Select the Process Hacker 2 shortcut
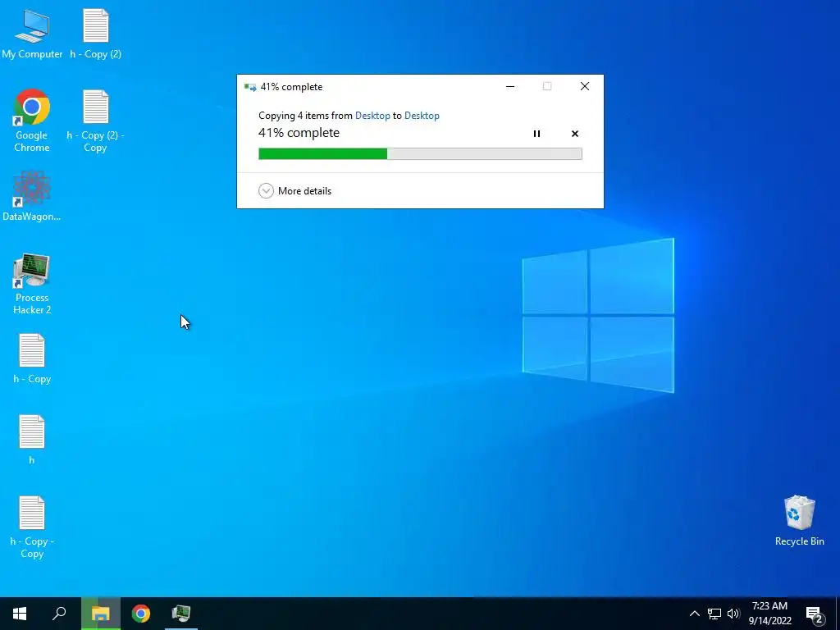This screenshot has width=840, height=630. pyautogui.click(x=32, y=284)
